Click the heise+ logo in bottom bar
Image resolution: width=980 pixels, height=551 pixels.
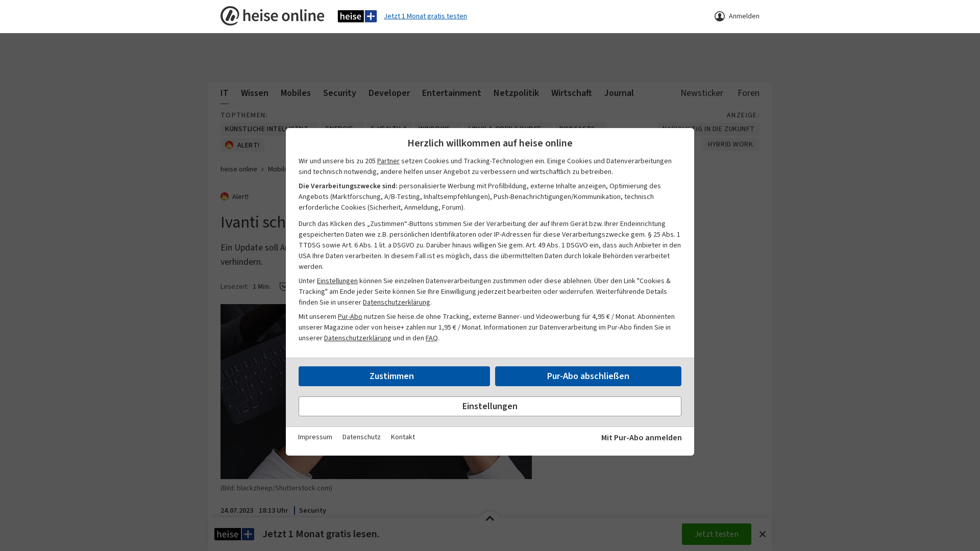[234, 534]
